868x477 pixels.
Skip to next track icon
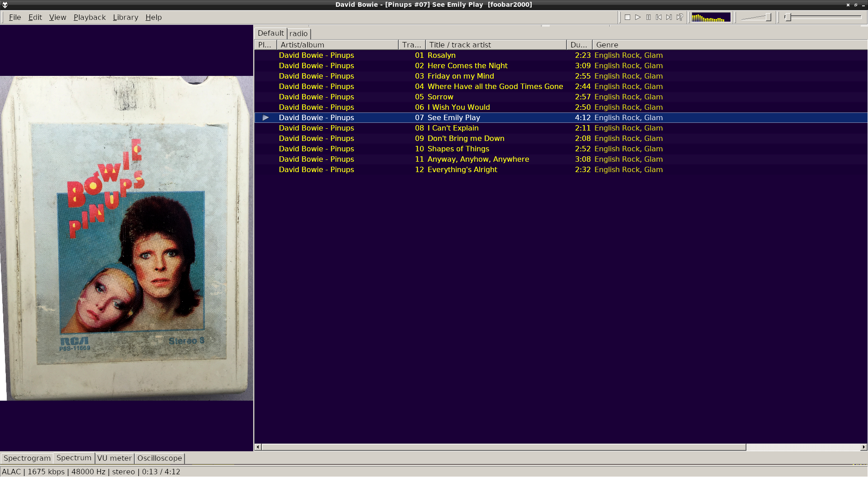point(669,17)
